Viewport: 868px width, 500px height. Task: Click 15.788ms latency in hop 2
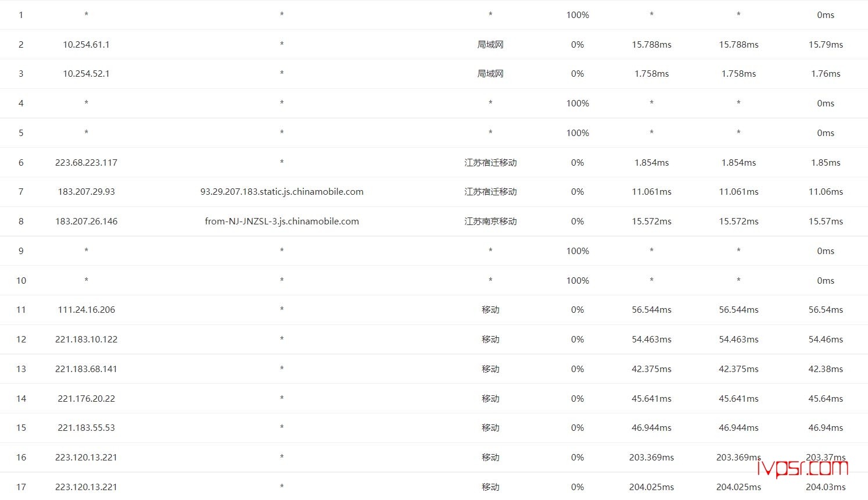click(651, 45)
